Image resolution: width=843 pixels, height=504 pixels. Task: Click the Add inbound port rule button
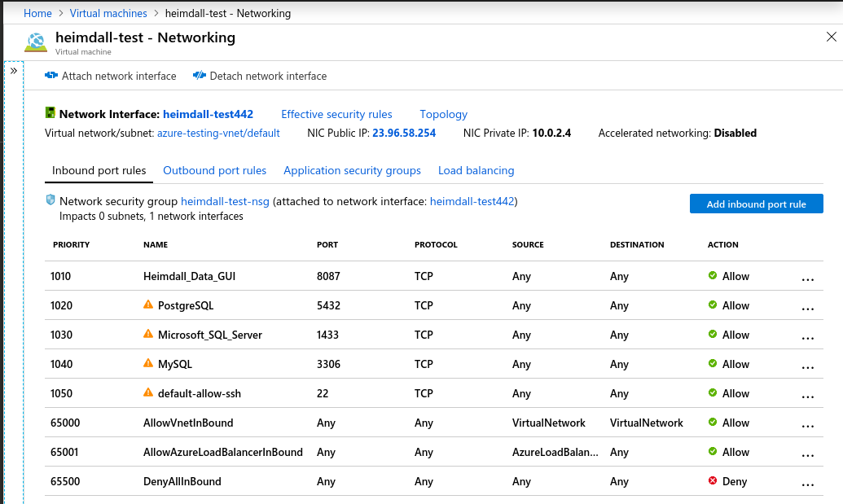click(756, 204)
